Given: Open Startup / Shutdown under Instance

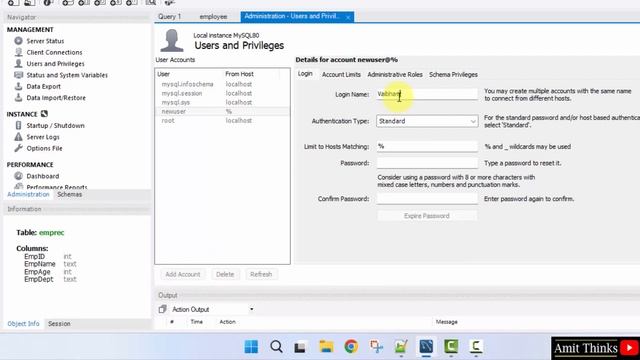Looking at the screenshot, I should (55, 126).
